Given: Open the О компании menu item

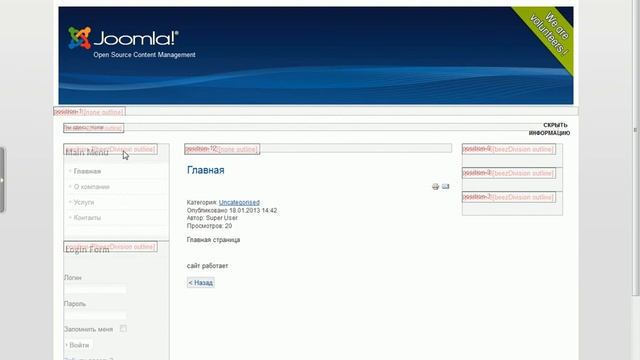Looking at the screenshot, I should pyautogui.click(x=91, y=187).
